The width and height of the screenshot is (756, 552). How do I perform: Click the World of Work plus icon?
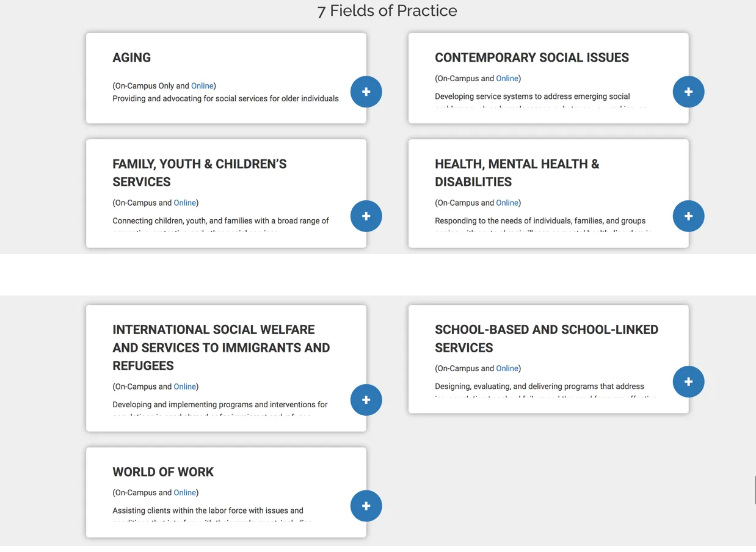pyautogui.click(x=366, y=506)
